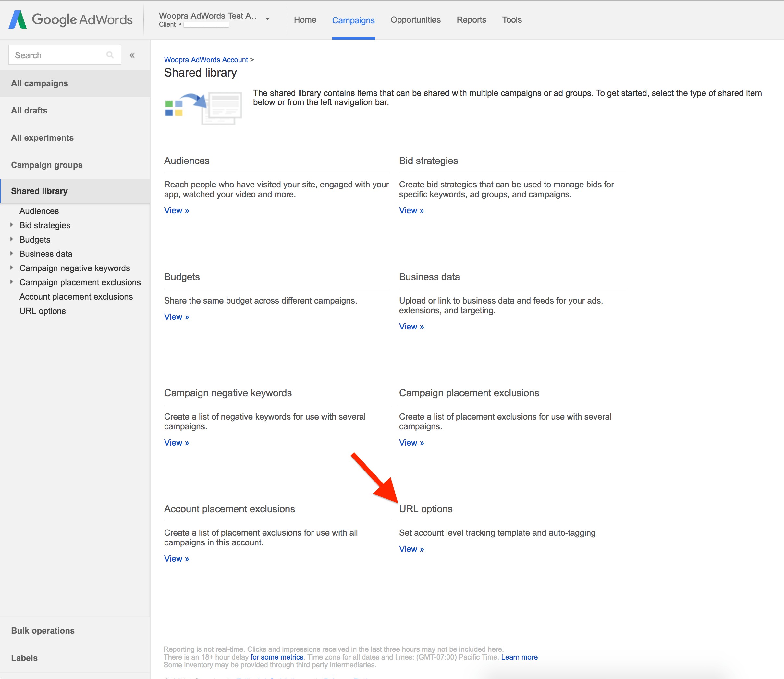Switch to the Reports tab

click(x=471, y=20)
